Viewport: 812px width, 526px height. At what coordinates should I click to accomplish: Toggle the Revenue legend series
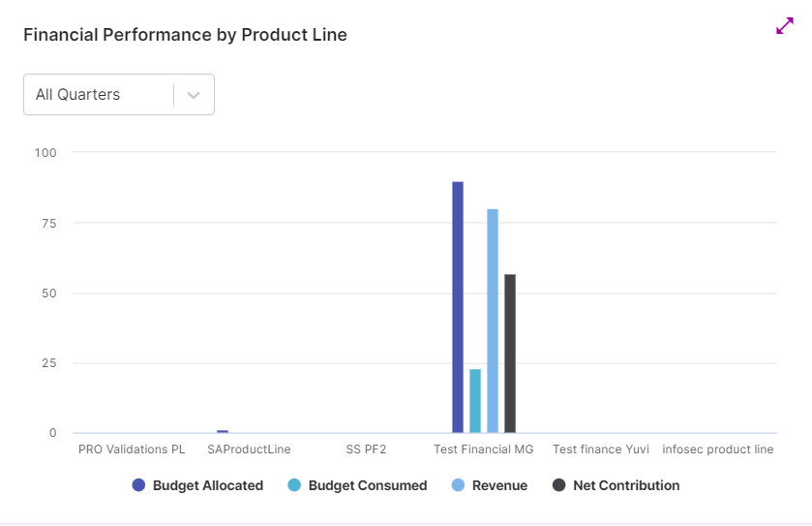point(499,485)
